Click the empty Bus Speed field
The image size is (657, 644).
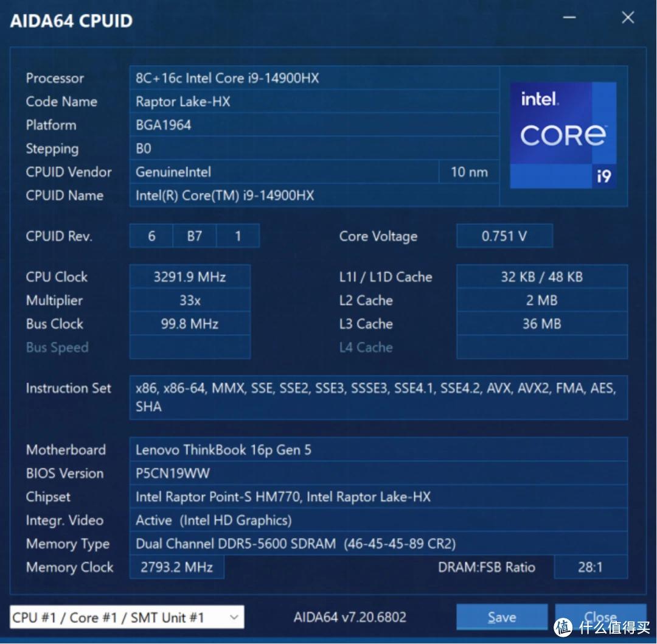(x=190, y=347)
